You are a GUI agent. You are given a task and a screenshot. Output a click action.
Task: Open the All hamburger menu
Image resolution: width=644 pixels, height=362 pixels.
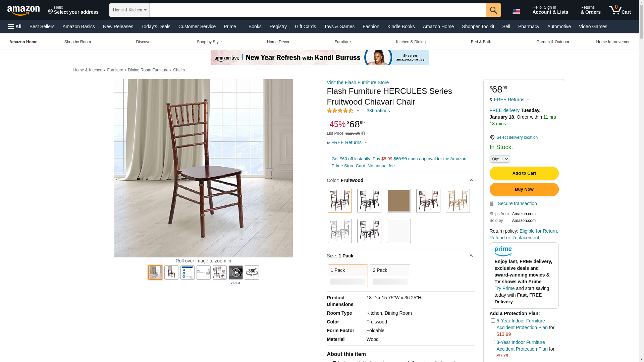tap(15, 26)
